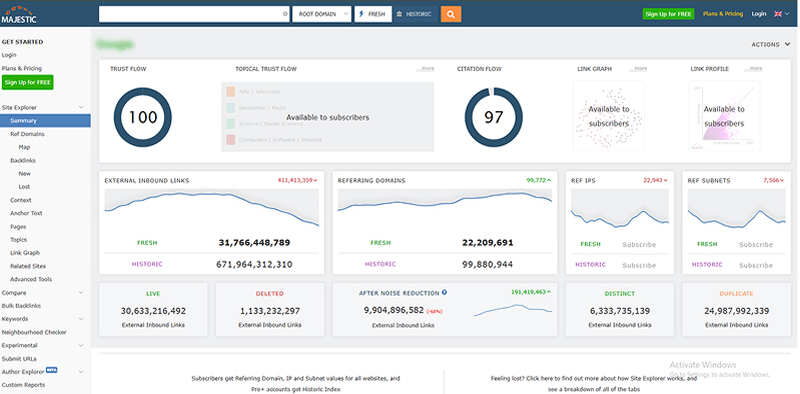Open Backlinks in the sidebar
This screenshot has width=800, height=394.
[x=22, y=161]
